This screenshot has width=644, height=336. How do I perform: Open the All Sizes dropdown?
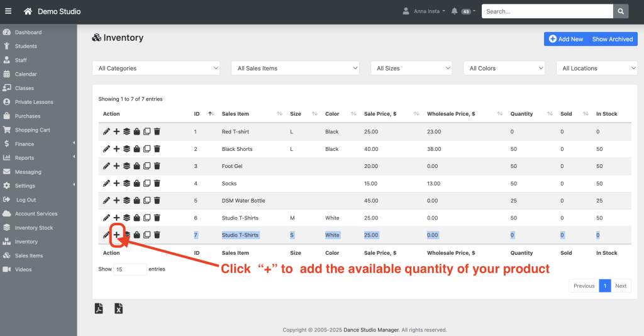point(411,68)
